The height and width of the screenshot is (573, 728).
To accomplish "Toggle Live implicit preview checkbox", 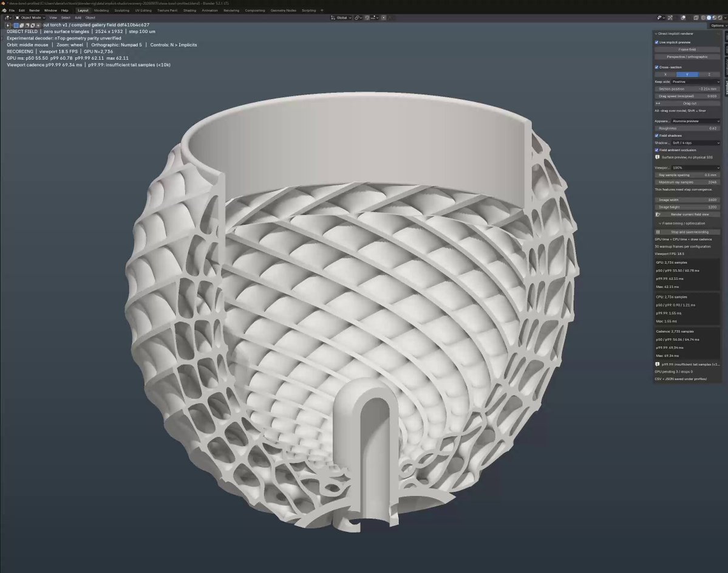I will point(657,43).
